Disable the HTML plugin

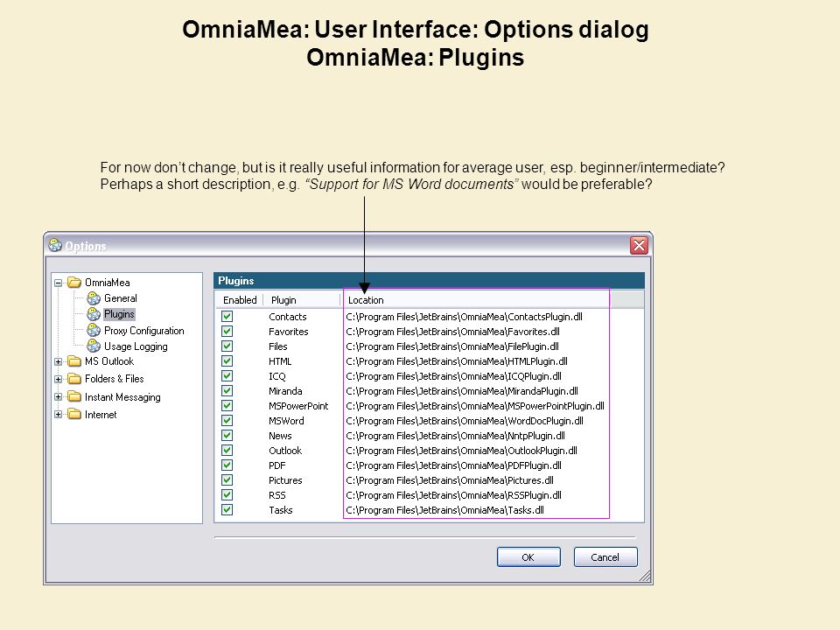click(227, 361)
